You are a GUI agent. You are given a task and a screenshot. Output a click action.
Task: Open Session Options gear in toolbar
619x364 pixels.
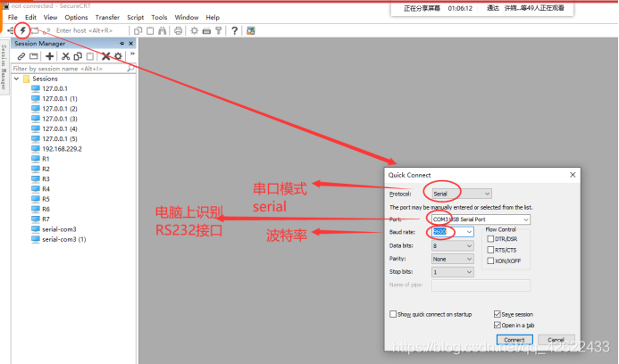coord(193,30)
